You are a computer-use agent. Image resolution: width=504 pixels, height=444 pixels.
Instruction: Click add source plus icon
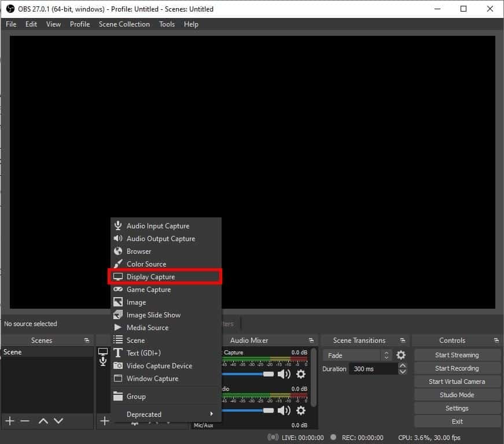pos(105,421)
